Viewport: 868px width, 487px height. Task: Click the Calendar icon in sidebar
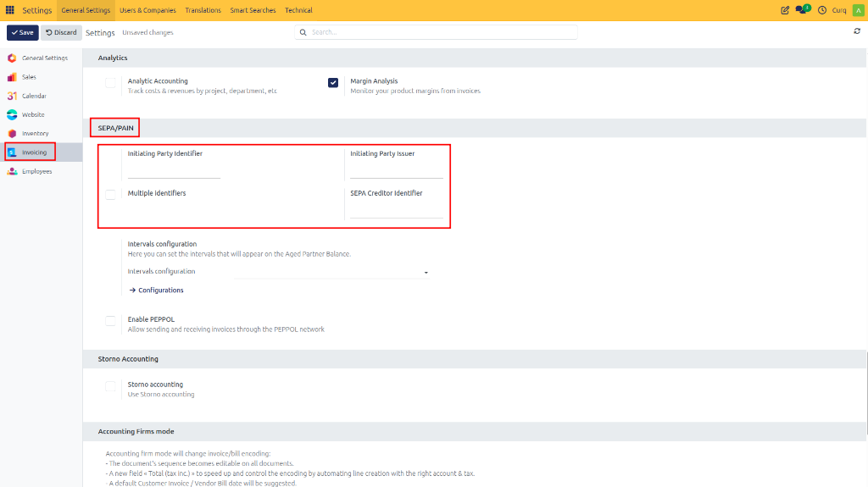[x=12, y=96]
